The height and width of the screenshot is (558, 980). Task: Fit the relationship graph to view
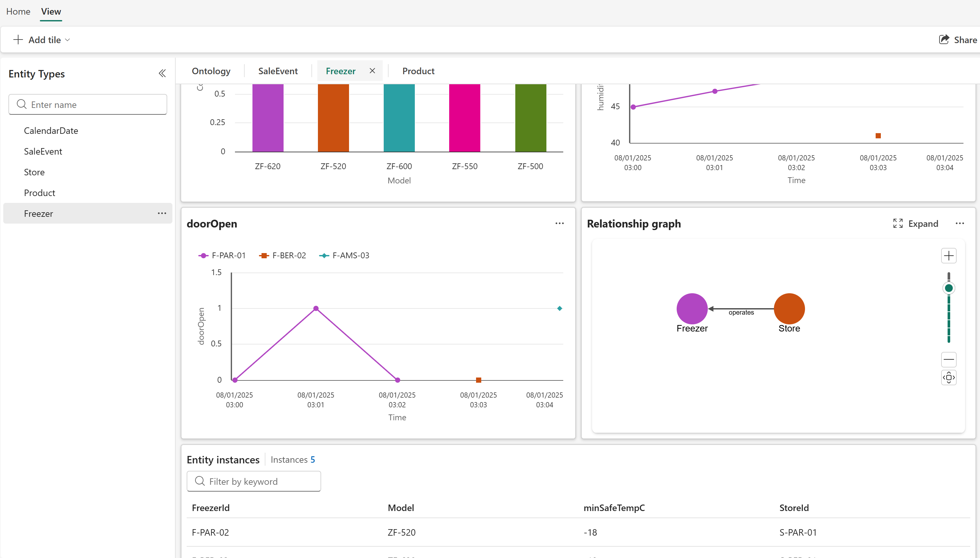tap(949, 378)
